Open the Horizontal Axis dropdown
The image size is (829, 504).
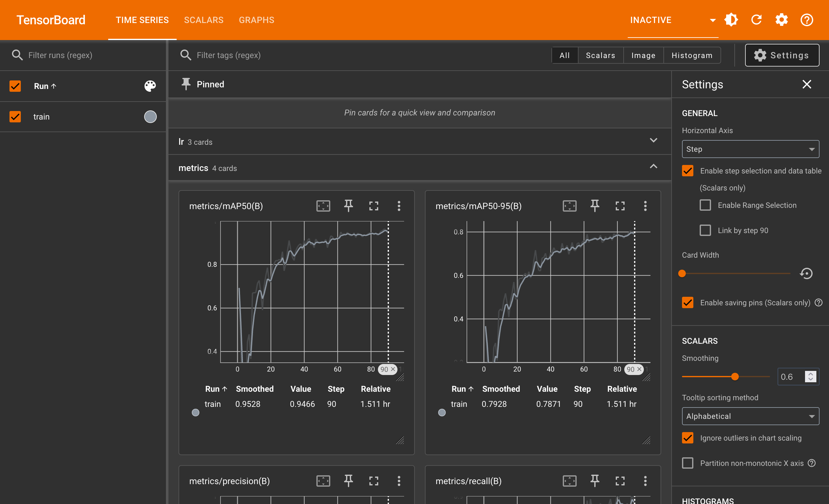coord(750,149)
